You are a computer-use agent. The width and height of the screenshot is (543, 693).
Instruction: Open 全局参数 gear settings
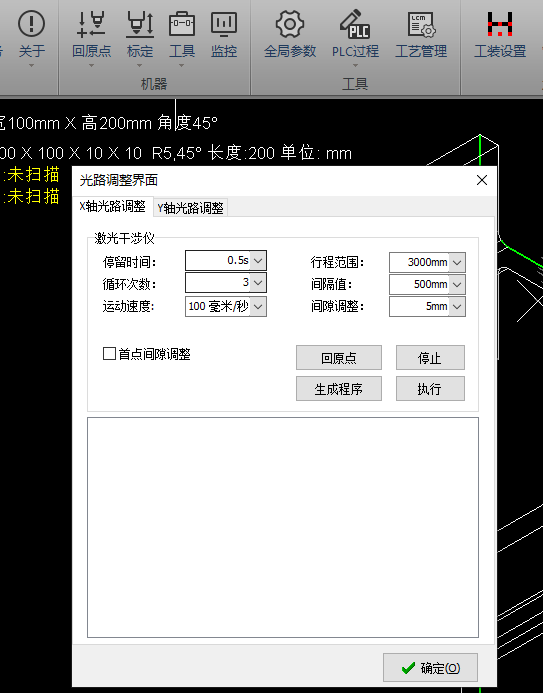290,34
